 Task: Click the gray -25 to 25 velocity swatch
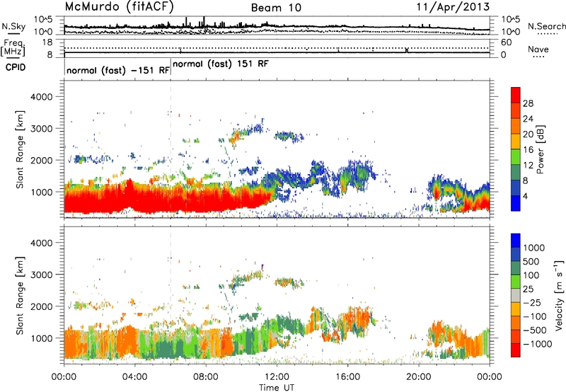click(x=516, y=295)
